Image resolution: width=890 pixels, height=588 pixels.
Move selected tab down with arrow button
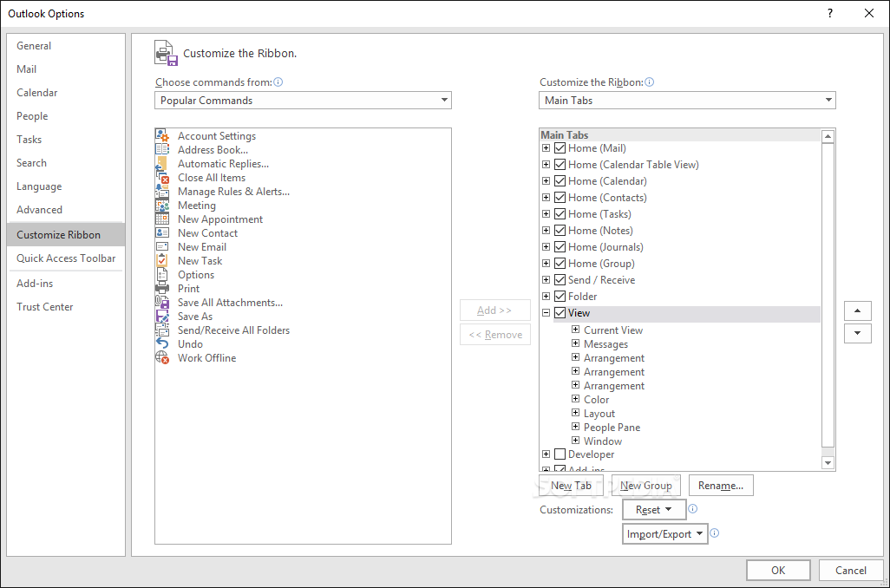pyautogui.click(x=858, y=333)
